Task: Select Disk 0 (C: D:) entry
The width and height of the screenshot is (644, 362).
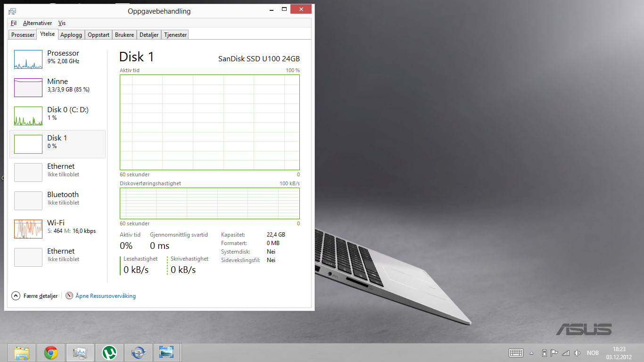Action: 58,116
